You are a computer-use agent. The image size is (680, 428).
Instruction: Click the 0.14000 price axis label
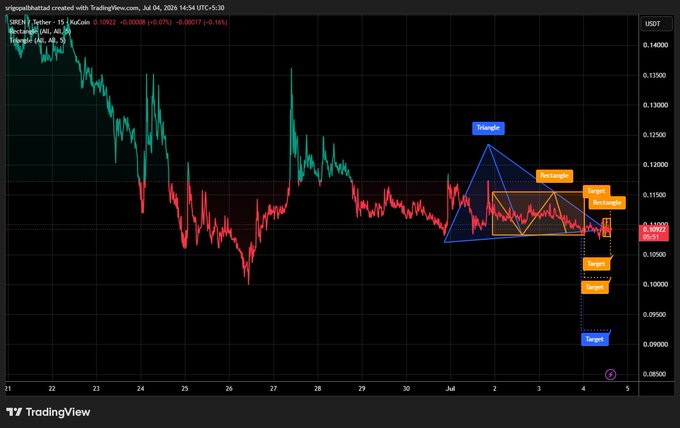pos(655,45)
